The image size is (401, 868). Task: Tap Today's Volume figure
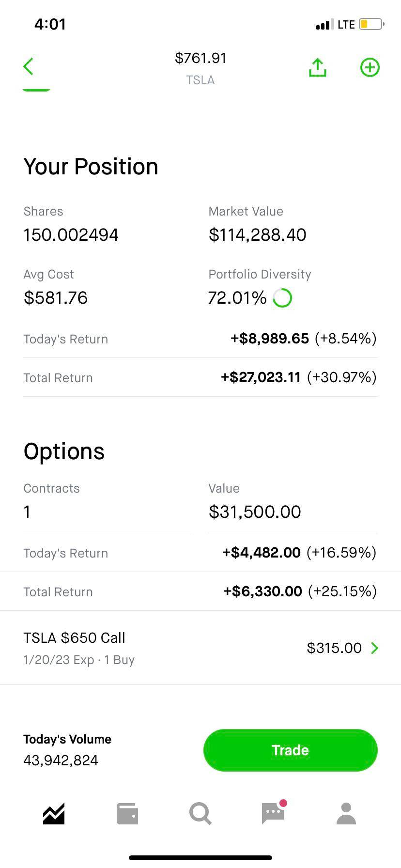coord(61,760)
